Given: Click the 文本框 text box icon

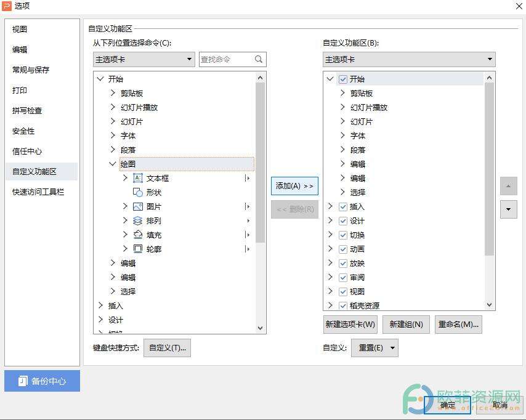Looking at the screenshot, I should coord(138,178).
